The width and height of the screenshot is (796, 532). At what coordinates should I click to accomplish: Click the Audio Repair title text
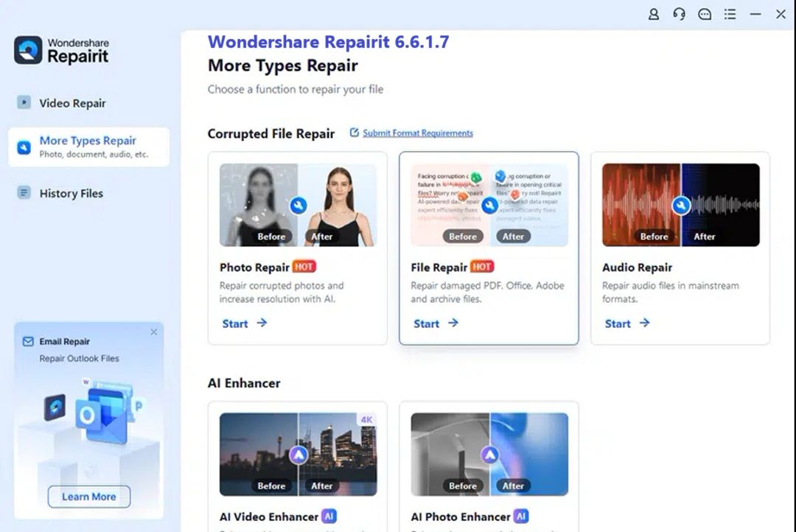pos(637,267)
